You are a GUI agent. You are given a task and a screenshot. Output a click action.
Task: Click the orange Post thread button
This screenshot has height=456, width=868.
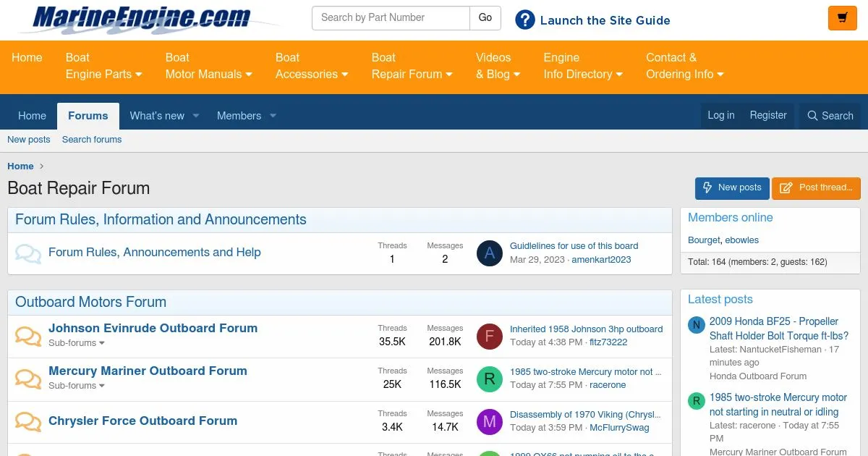tap(816, 188)
